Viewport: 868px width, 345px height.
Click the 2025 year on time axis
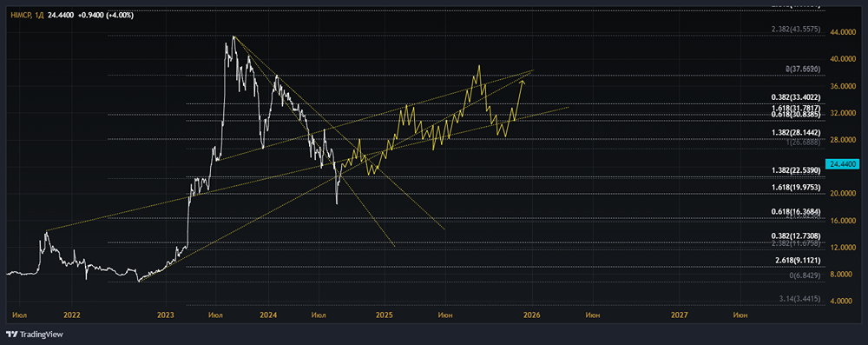click(x=384, y=315)
